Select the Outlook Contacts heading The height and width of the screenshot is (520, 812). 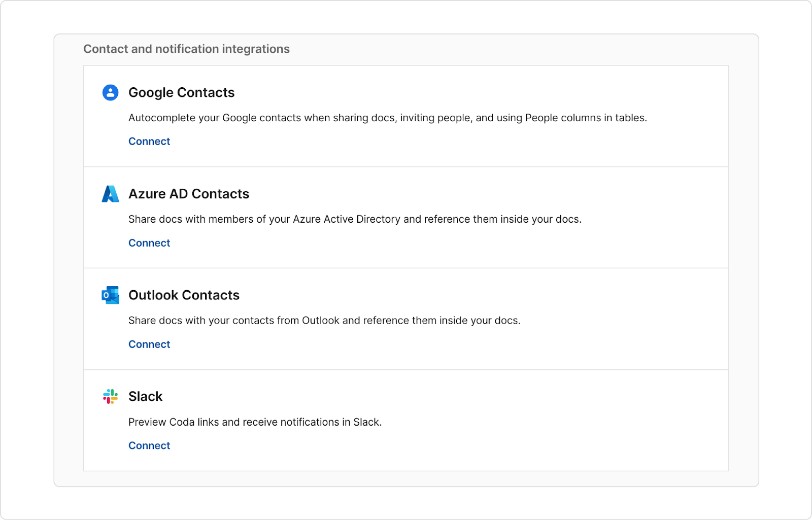click(x=184, y=295)
